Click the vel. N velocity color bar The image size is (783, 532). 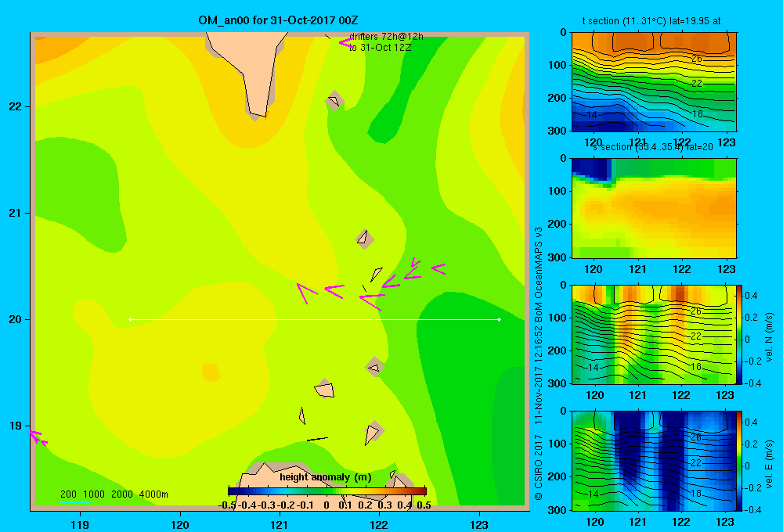739,334
